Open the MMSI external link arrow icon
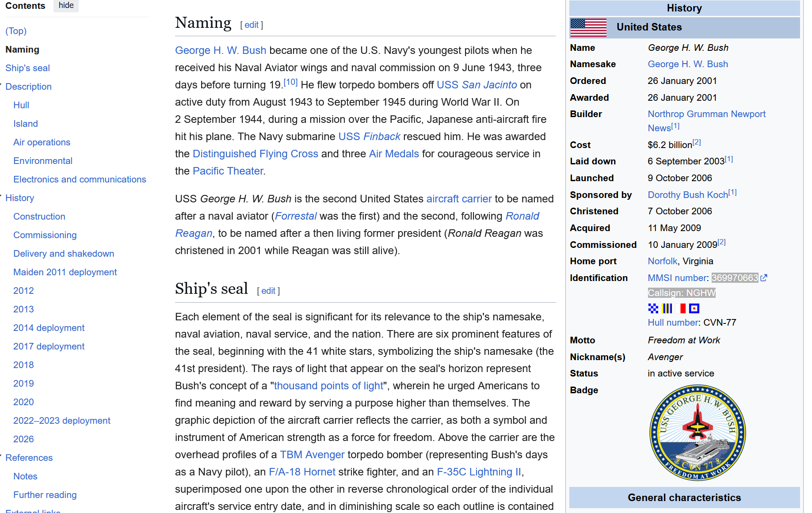 (x=764, y=278)
